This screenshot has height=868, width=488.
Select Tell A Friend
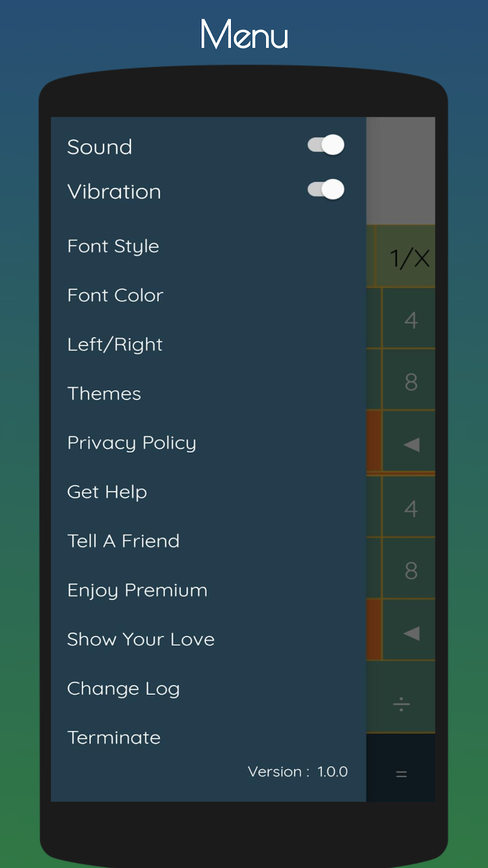(123, 541)
